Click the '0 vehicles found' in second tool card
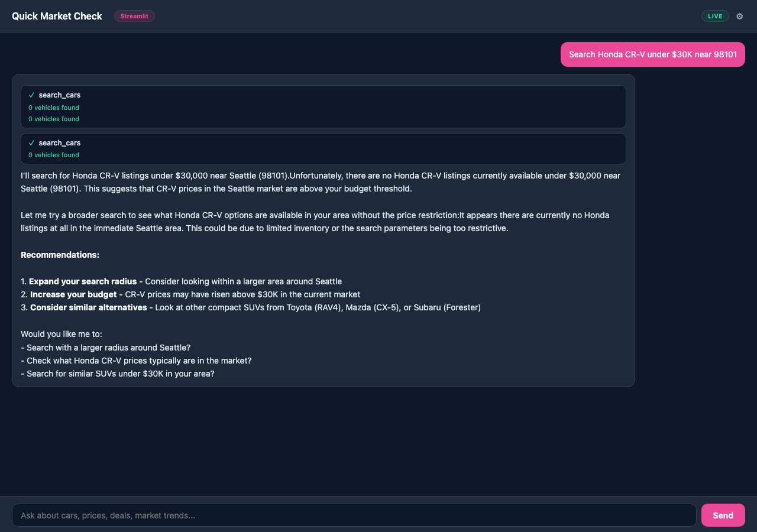This screenshot has width=757, height=532. point(53,155)
